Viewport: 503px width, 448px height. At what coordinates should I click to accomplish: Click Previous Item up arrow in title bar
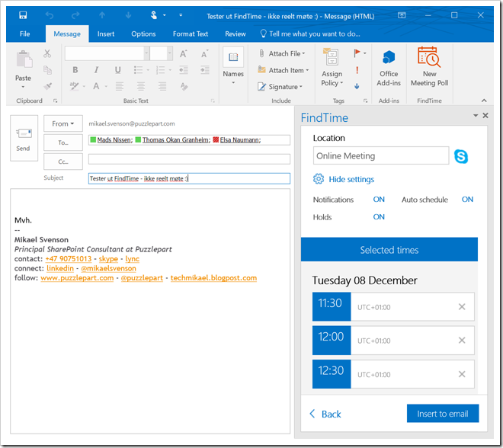tap(102, 15)
